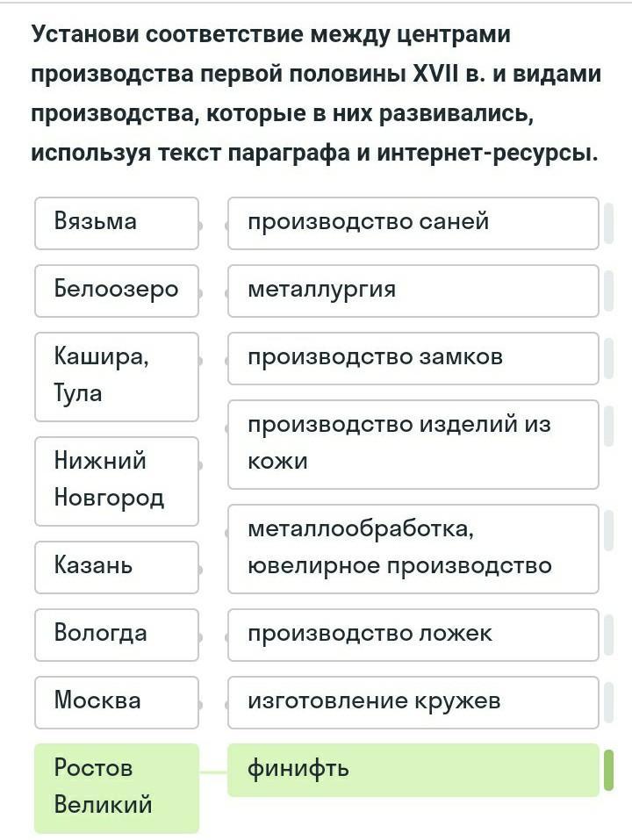The height and width of the screenshot is (840, 632).
Task: Select the Москва city card
Action: (x=117, y=702)
